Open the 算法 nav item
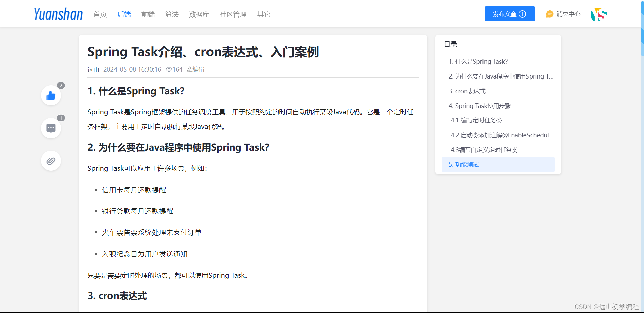The width and height of the screenshot is (644, 313). tap(172, 14)
